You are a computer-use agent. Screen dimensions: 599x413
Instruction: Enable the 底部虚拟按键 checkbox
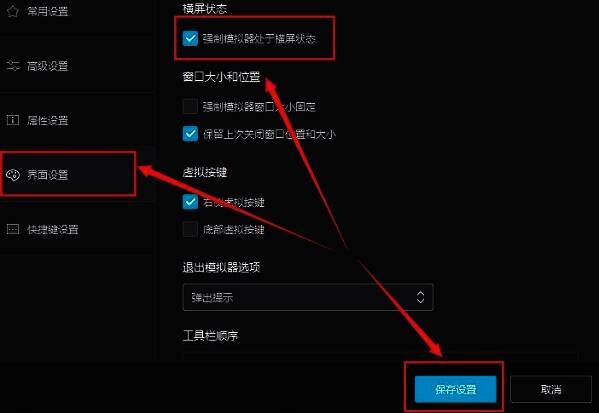[190, 229]
